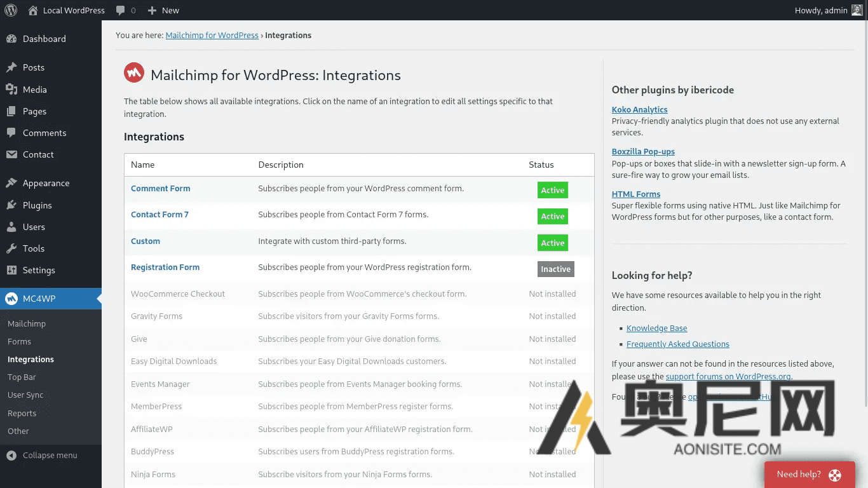Open the Boxzilla Pop-ups plugin link
This screenshot has height=488, width=868.
click(x=643, y=152)
